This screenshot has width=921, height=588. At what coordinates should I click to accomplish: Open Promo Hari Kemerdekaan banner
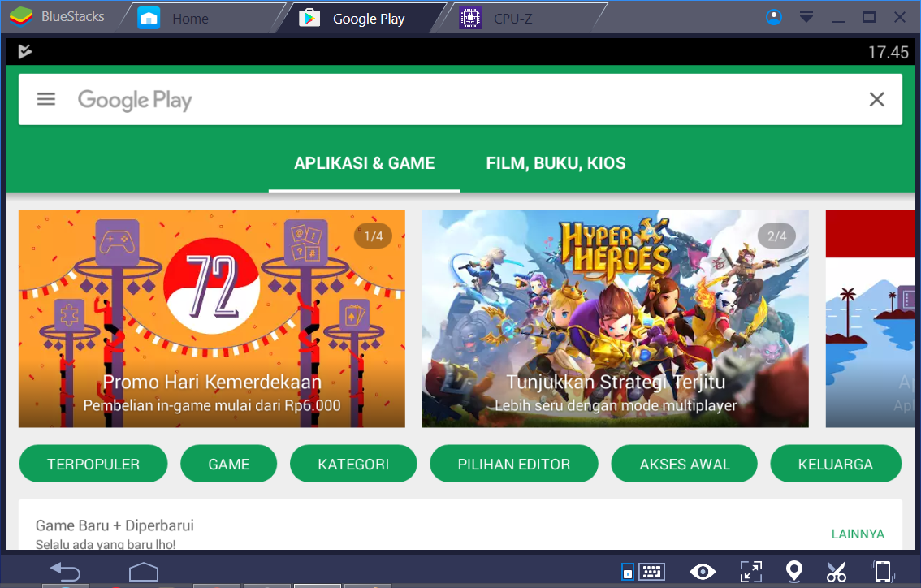(x=211, y=318)
